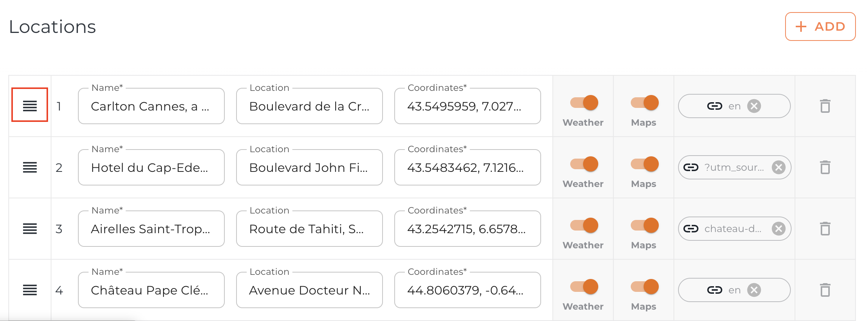Click the Name field containing Carlton Cannes
The height and width of the screenshot is (321, 868).
tap(151, 106)
